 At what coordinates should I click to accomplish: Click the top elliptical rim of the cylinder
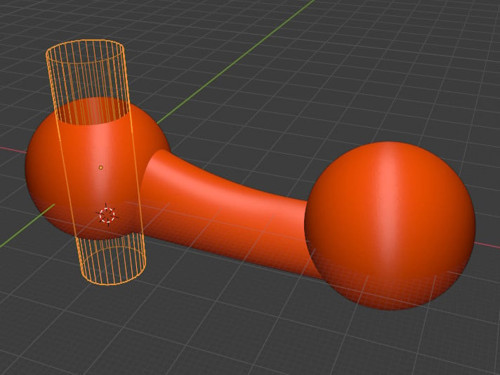pyautogui.click(x=85, y=51)
